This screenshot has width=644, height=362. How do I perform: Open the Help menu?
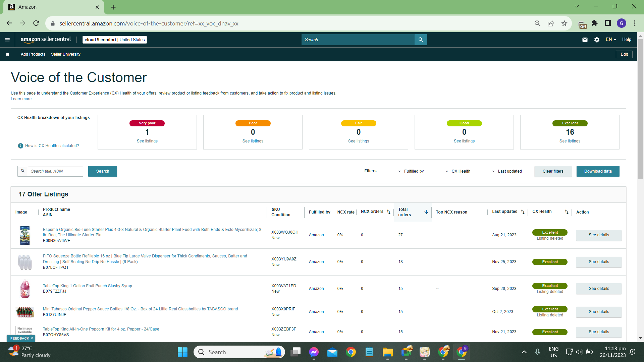coord(627,40)
